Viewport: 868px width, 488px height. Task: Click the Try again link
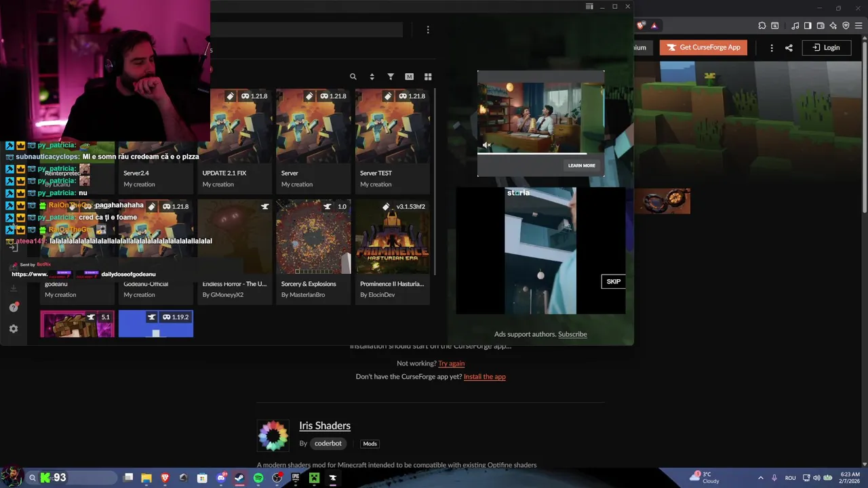tap(451, 363)
